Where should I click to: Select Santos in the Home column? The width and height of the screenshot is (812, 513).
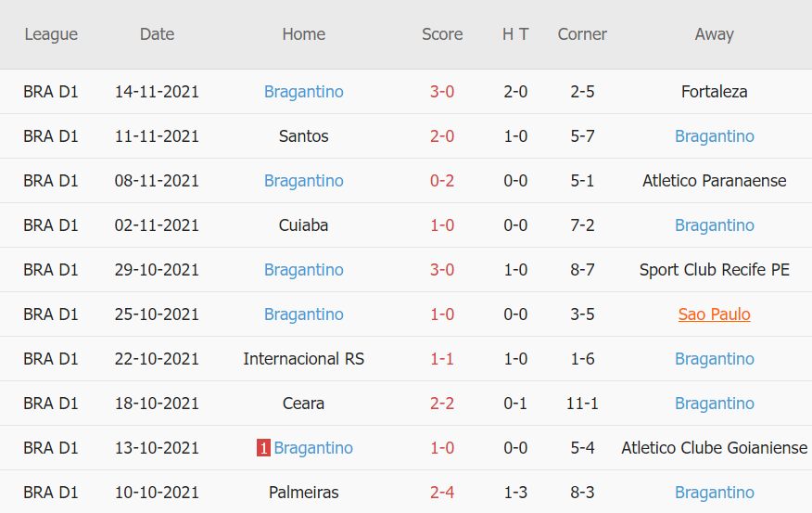click(303, 136)
